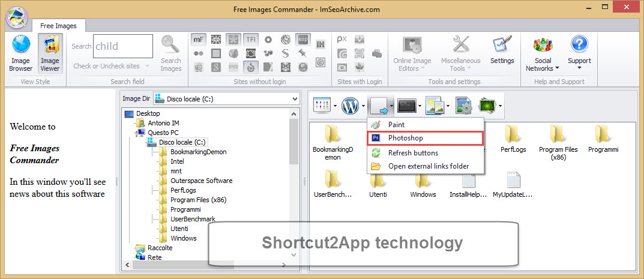Click the color palette toolbar icon
Image resolution: width=644 pixels, height=279 pixels.
[322, 107]
